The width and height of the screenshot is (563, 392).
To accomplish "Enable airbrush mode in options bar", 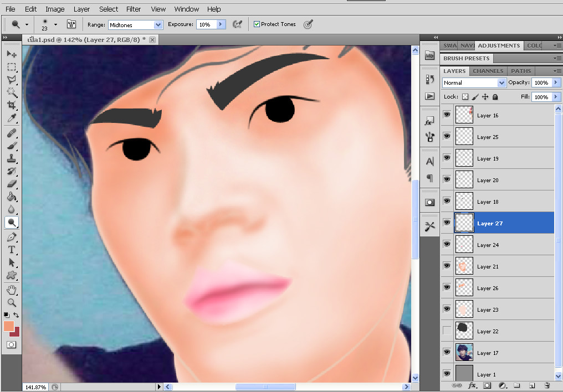I will tap(237, 24).
